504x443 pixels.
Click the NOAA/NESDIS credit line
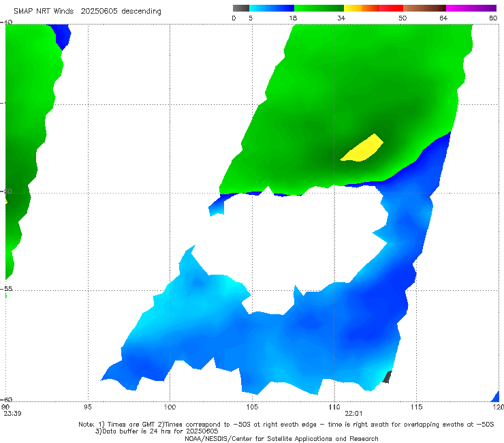coord(281,438)
